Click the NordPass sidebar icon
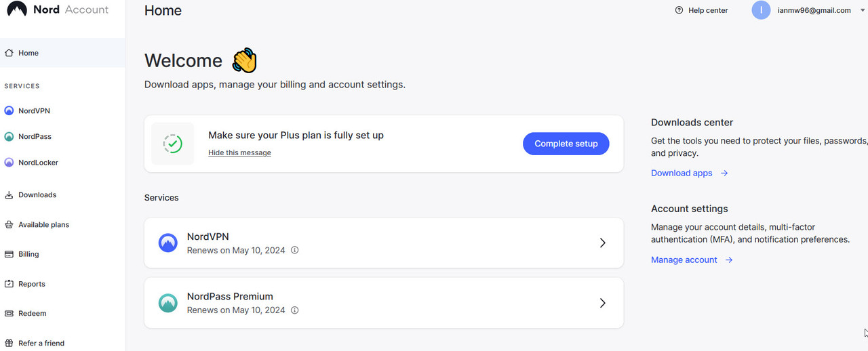The image size is (868, 351). (9, 136)
